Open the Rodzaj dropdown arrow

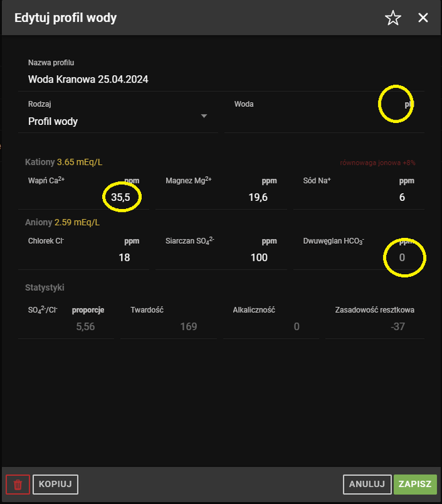(x=204, y=116)
